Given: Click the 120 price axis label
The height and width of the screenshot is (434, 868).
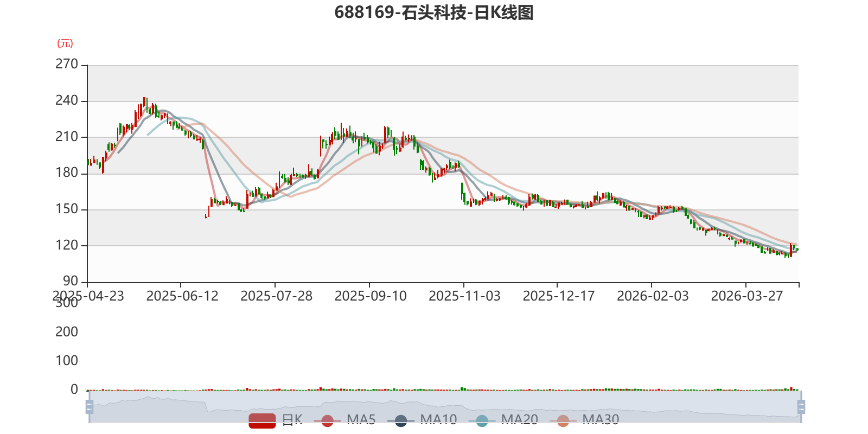Looking at the screenshot, I should pos(67,245).
